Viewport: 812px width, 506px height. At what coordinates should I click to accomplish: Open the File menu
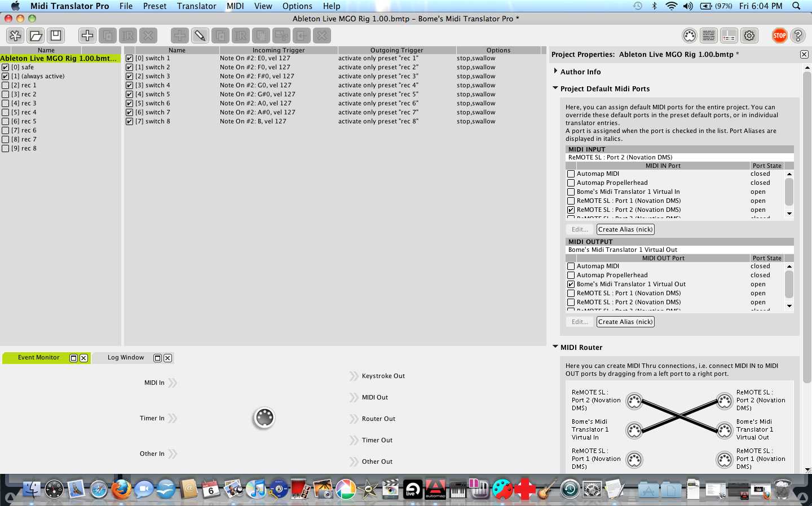pos(126,6)
